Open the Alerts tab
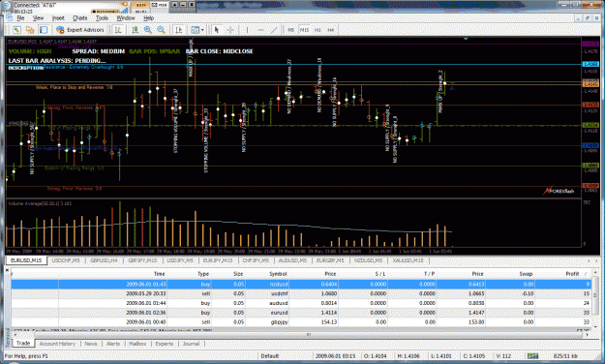605x364 pixels. [113, 344]
